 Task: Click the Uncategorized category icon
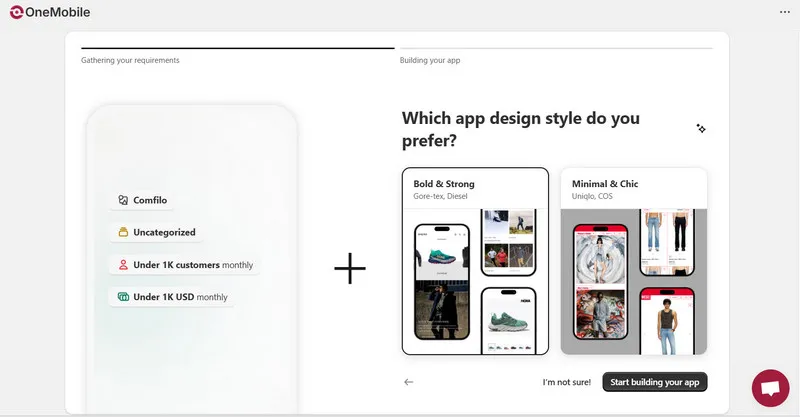pyautogui.click(x=123, y=232)
